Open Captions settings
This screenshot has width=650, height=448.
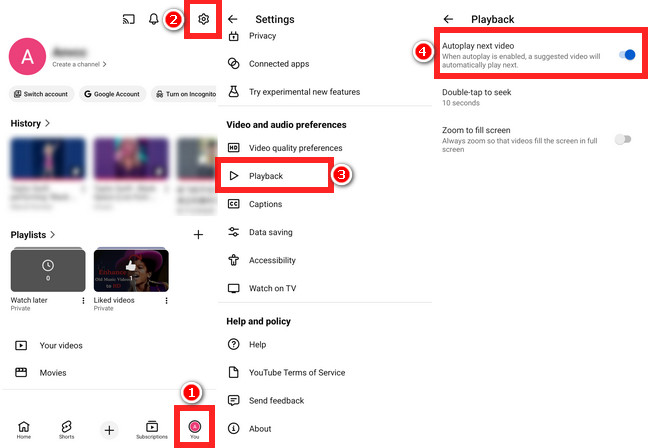[x=325, y=204]
